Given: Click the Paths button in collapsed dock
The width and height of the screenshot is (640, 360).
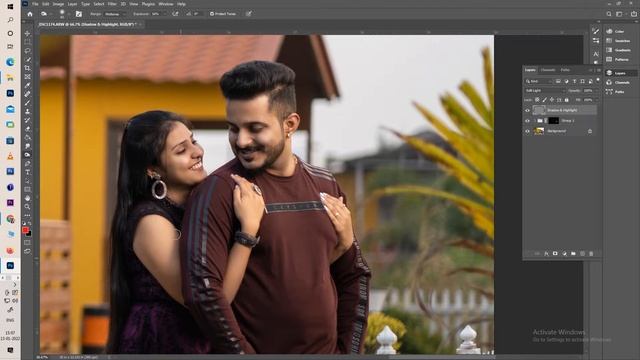Looking at the screenshot, I should click(616, 92).
